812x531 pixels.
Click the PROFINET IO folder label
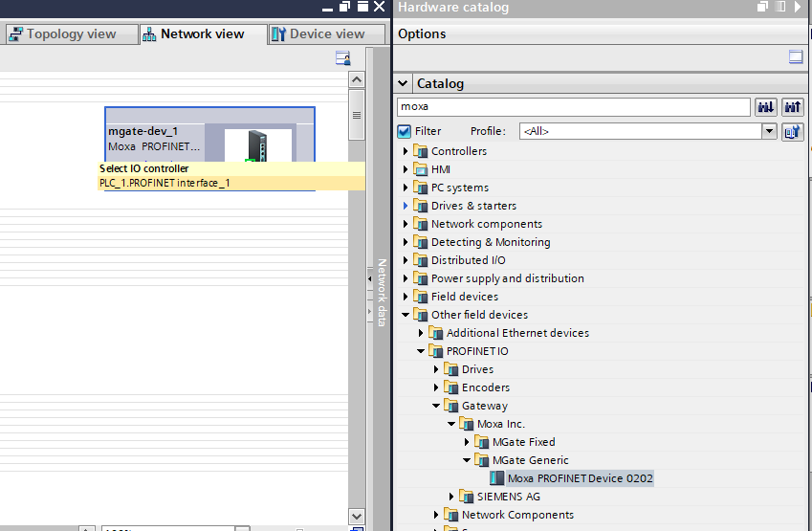click(x=477, y=351)
